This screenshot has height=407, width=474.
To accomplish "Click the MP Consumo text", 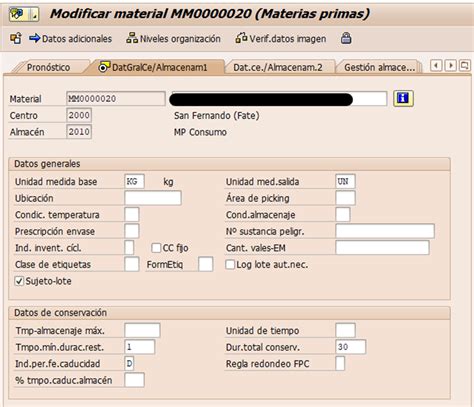I will [200, 132].
